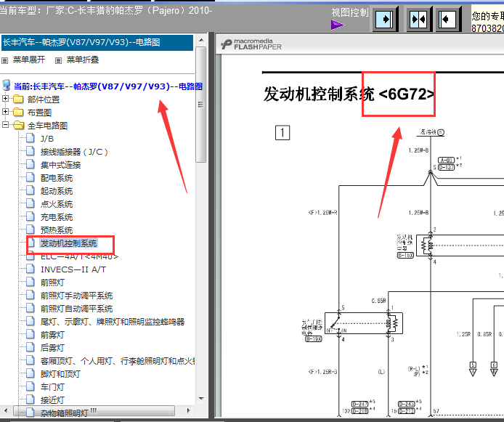
Task: Click the tree panel scroll-down arrow
Action: point(201,399)
